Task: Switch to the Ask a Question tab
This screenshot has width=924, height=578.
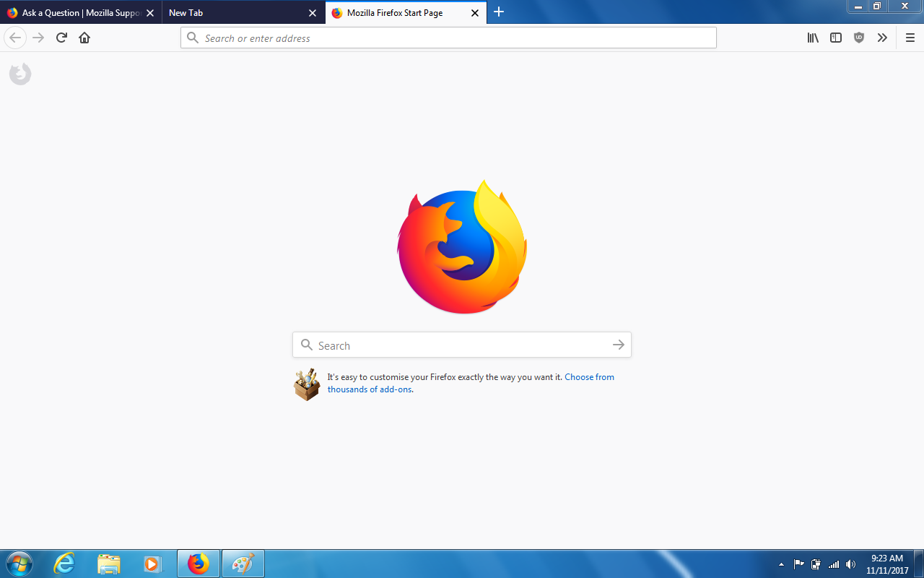Action: [x=76, y=13]
